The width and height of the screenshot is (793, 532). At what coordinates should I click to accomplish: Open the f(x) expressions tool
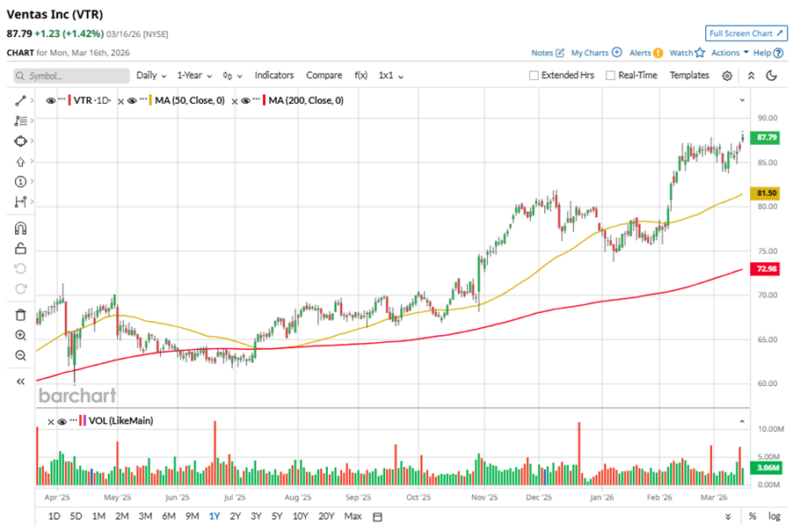point(360,76)
